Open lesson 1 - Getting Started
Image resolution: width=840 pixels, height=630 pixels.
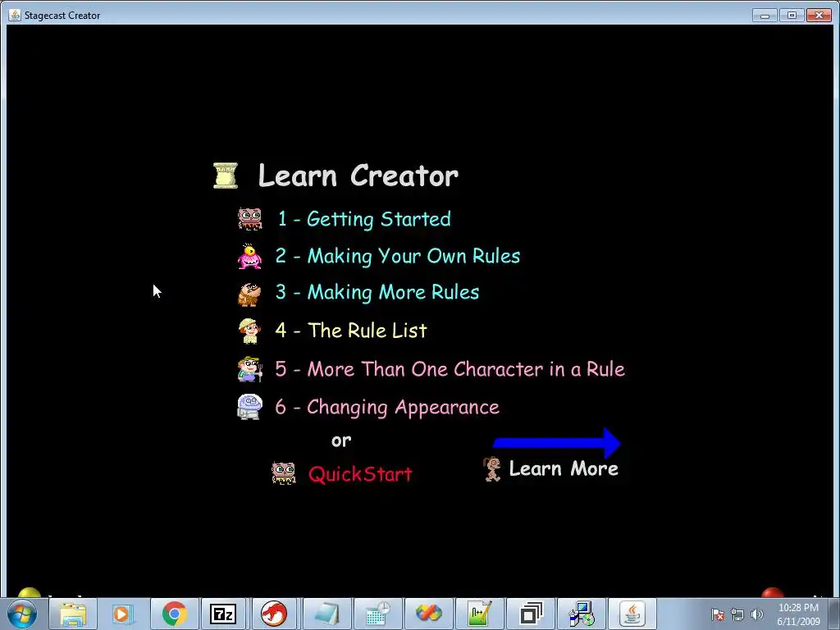coord(364,219)
